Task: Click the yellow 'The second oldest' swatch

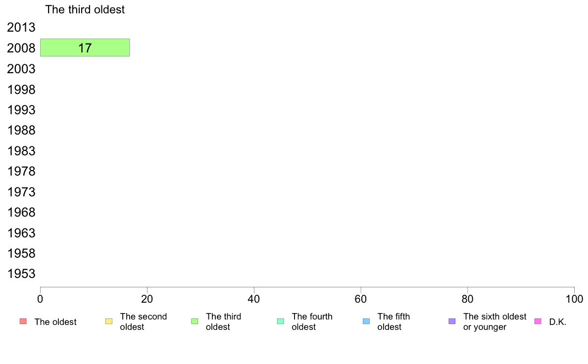Action: tap(109, 321)
